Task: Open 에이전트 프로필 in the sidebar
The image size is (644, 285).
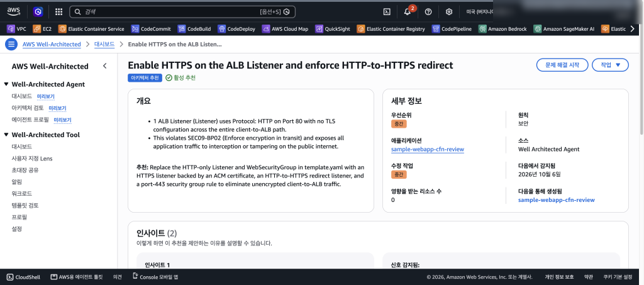Action: 30,120
